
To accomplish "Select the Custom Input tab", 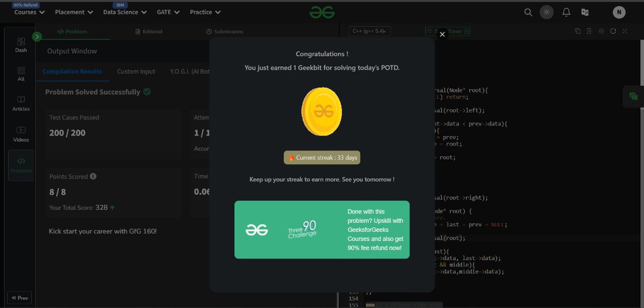I will click(136, 71).
